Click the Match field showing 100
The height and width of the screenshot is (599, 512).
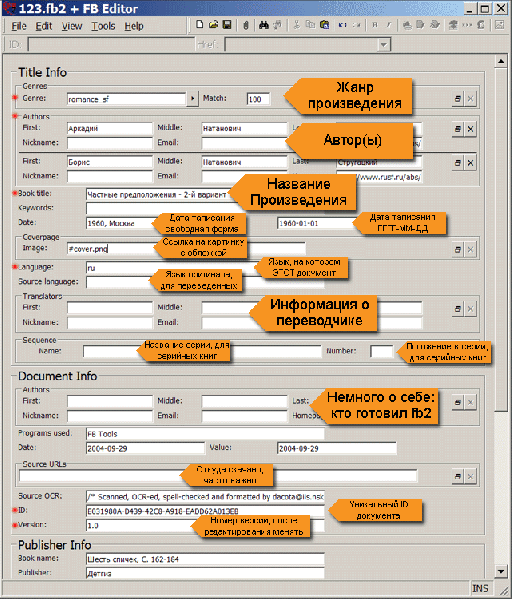(x=258, y=99)
